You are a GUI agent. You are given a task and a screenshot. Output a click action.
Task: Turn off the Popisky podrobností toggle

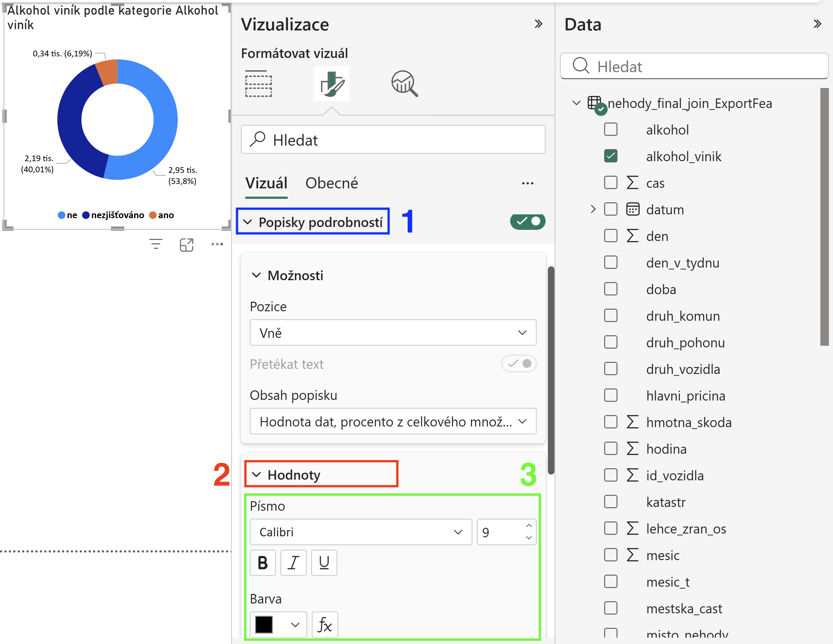tap(528, 221)
